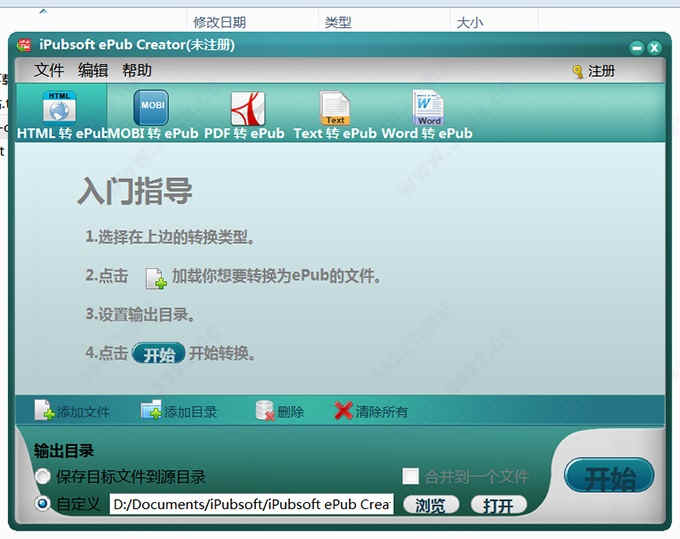Viewport: 680px width, 539px height.
Task: Click the guide text 1.选择在上边的转换类型。
Action: (170, 237)
